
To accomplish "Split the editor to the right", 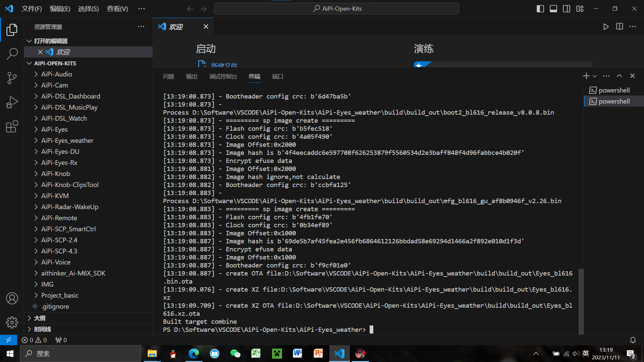I will (x=620, y=26).
